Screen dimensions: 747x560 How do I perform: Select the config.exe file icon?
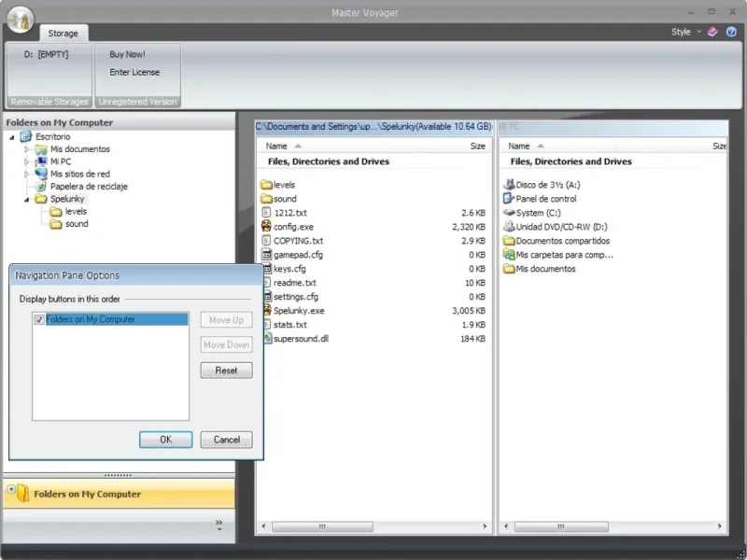point(266,227)
